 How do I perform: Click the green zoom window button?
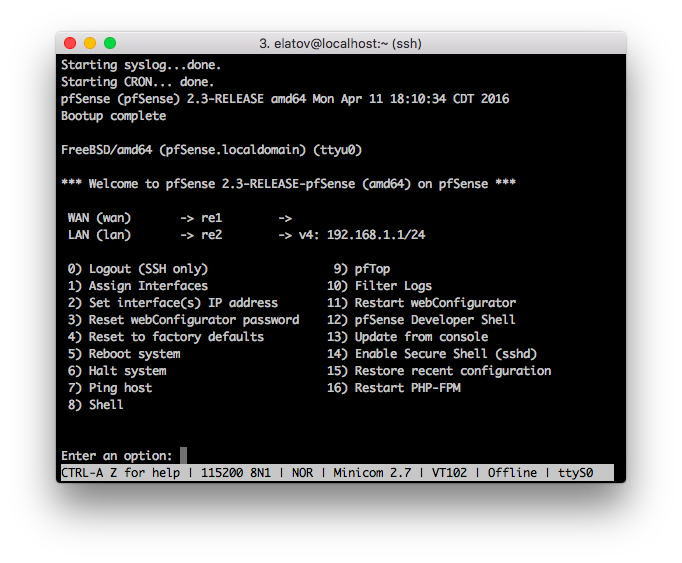[110, 43]
